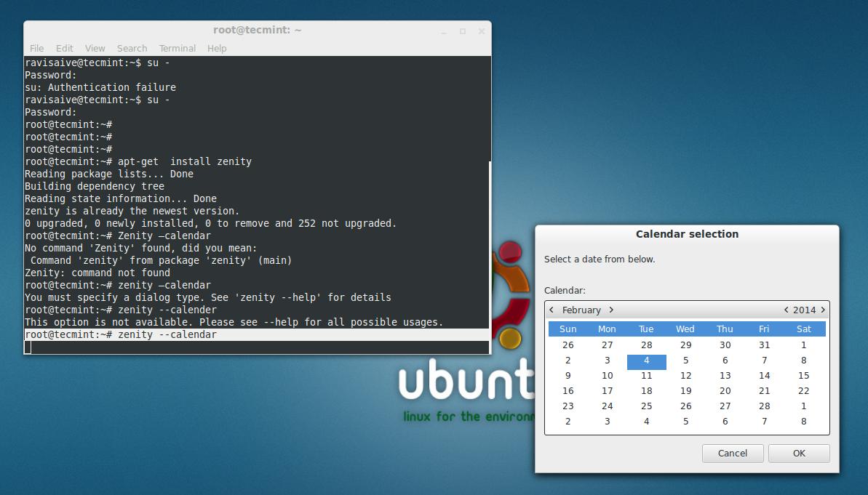This screenshot has height=495, width=868.
Task: Maximize the root@tecmint terminal window
Action: (x=463, y=31)
